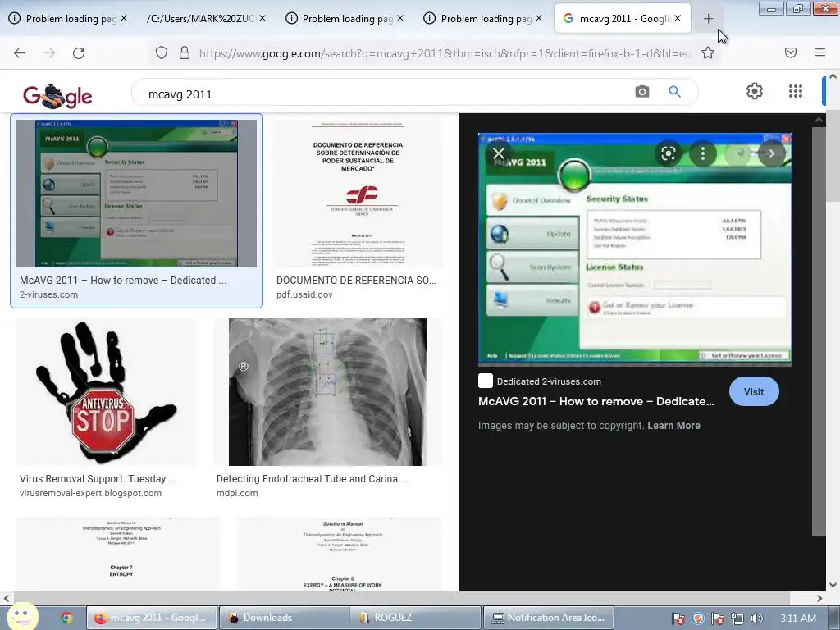
Task: Open the pdf.usaid.gov source link
Action: tap(304, 294)
